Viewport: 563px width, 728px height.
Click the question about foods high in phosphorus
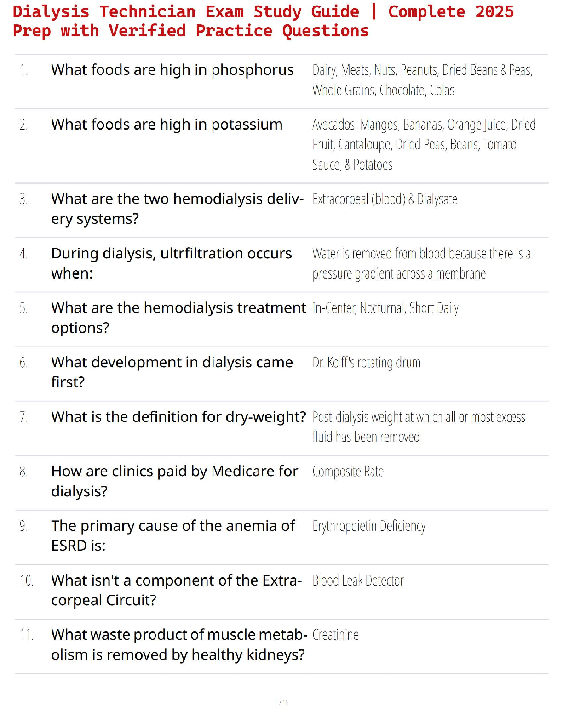tap(172, 70)
